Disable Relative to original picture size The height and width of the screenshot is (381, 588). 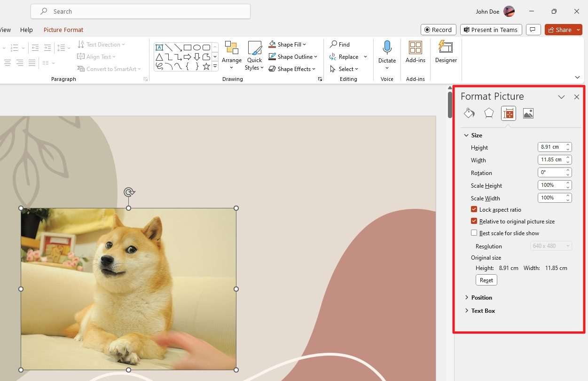pos(474,221)
